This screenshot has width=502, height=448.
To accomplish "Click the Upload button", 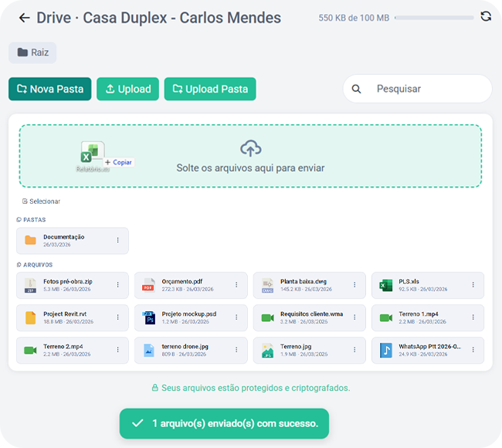I will tap(127, 89).
